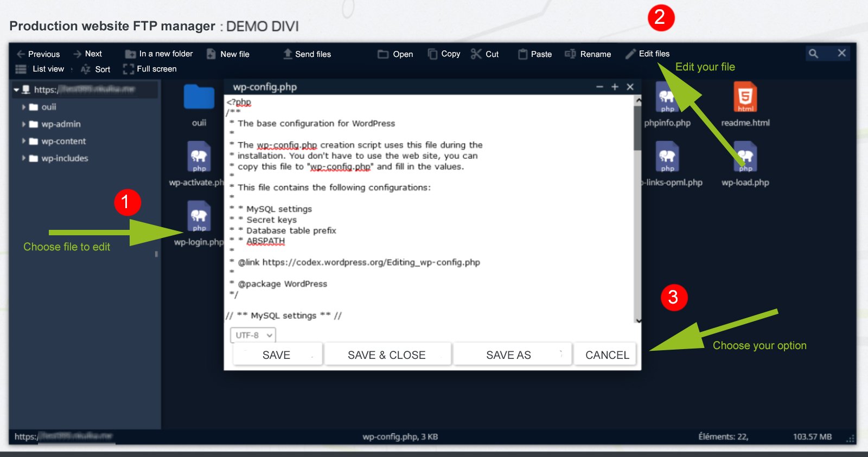Image resolution: width=868 pixels, height=457 pixels.
Task: Select the readme.html file icon
Action: coord(745,97)
